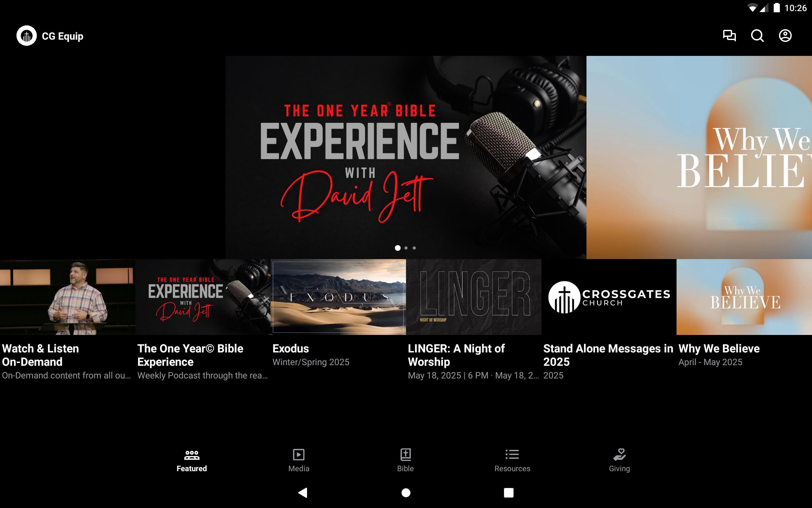812x508 pixels.
Task: Click 'Weekly Podcast through the rea...' subtitle
Action: (x=203, y=376)
